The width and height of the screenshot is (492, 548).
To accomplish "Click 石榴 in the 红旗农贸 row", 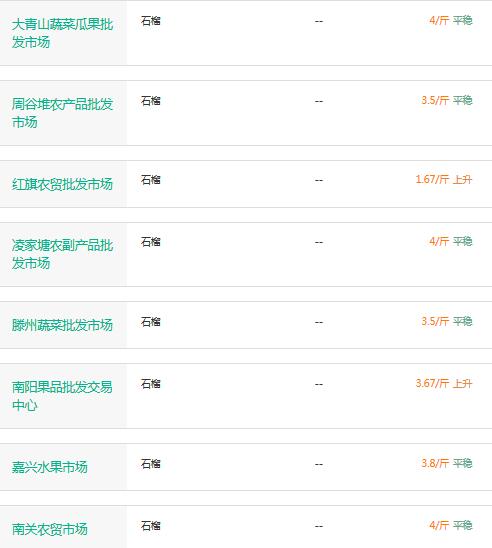I will pyautogui.click(x=151, y=180).
